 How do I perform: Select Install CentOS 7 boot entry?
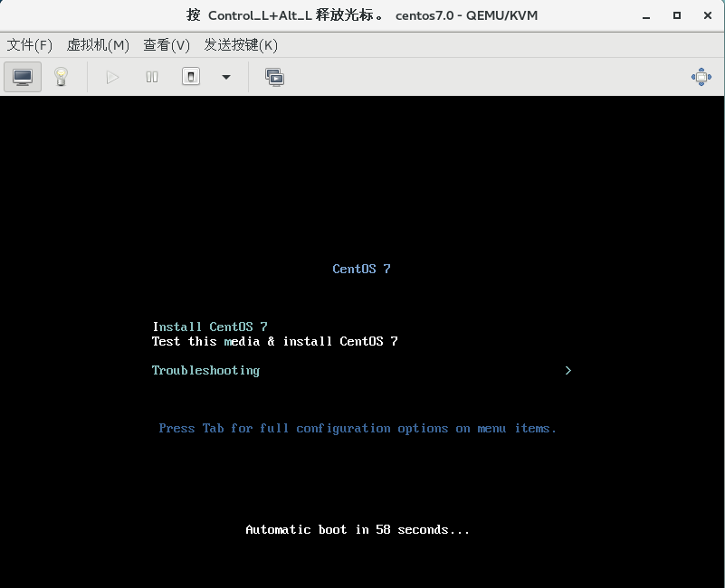pos(210,327)
